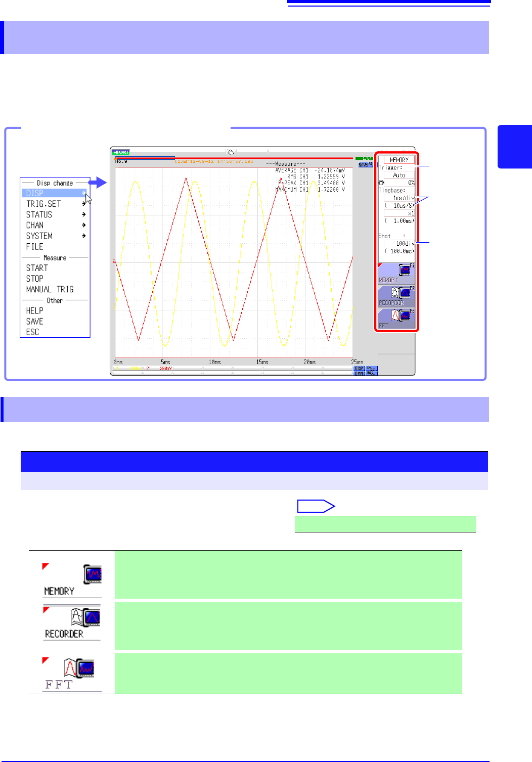Viewport: 532px width, 762px height.
Task: Click the "( 100.0ms)" recording time text
Action: [400, 251]
